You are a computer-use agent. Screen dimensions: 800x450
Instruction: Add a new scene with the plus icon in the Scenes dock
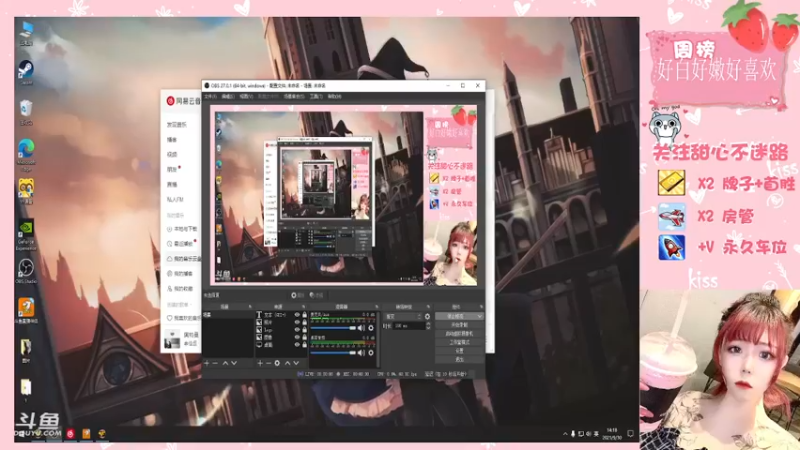click(207, 363)
